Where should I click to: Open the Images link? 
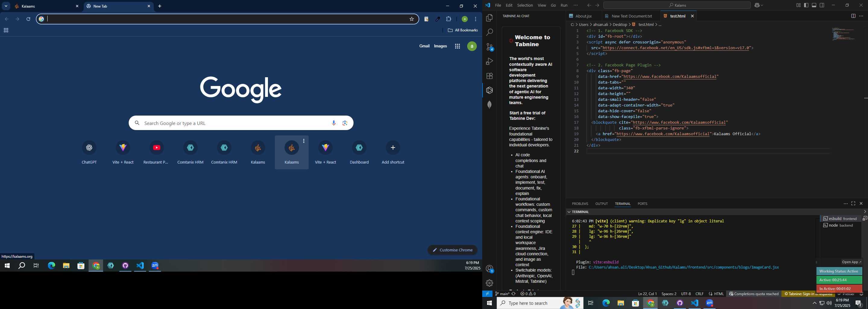[x=440, y=46]
